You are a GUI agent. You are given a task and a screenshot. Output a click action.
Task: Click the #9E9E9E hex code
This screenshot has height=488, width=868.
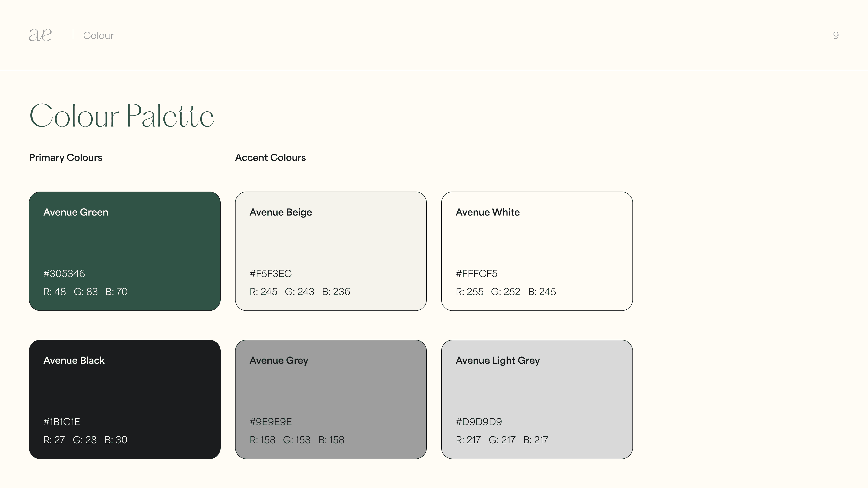271,422
